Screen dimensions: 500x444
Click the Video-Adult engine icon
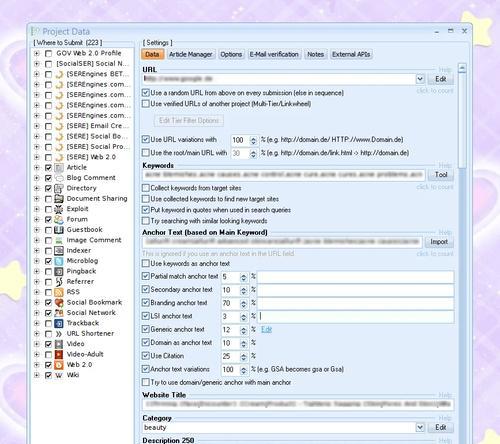tap(59, 354)
